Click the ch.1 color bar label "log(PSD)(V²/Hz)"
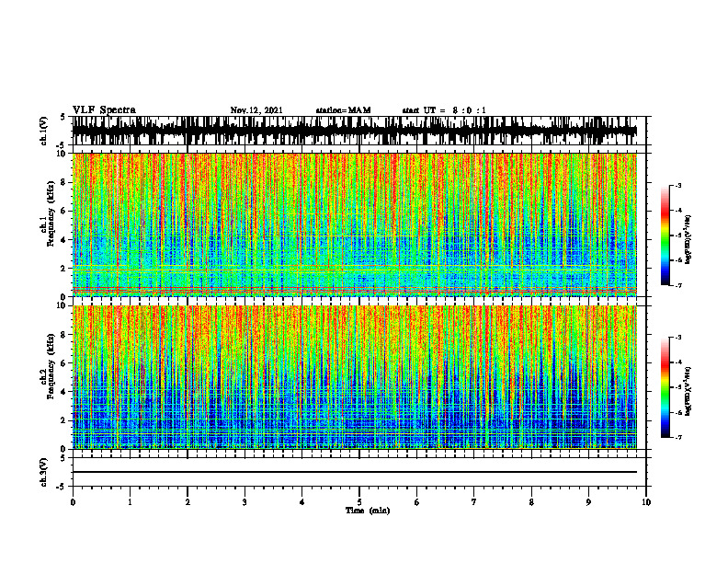The width and height of the screenshot is (728, 563). click(688, 240)
